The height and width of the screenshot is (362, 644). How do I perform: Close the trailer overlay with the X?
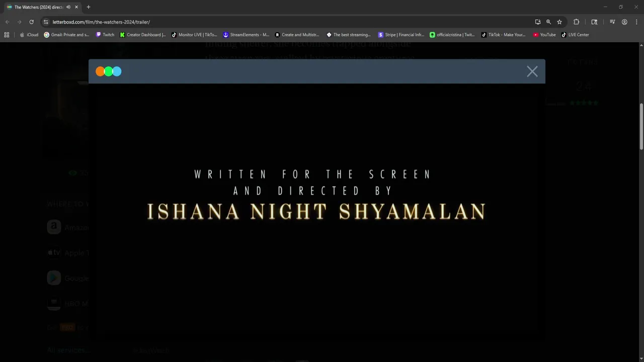pyautogui.click(x=532, y=71)
